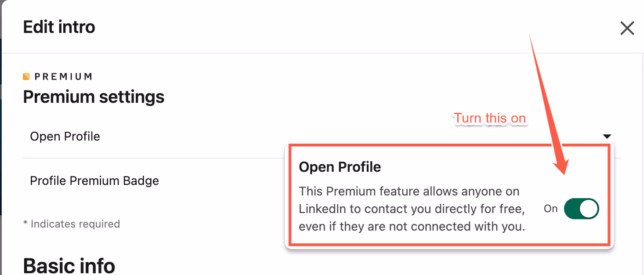Select the Basic info section heading
This screenshot has height=275, width=644.
(69, 264)
